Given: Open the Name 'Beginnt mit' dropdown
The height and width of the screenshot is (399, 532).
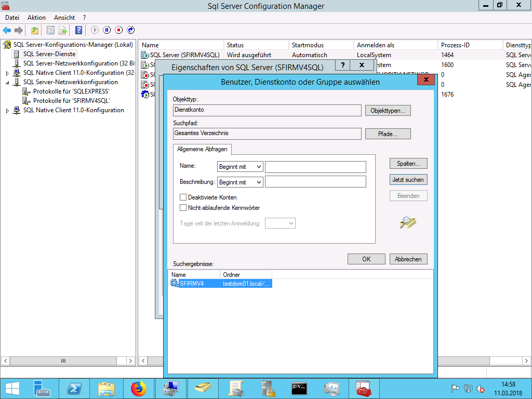Looking at the screenshot, I should pyautogui.click(x=240, y=167).
